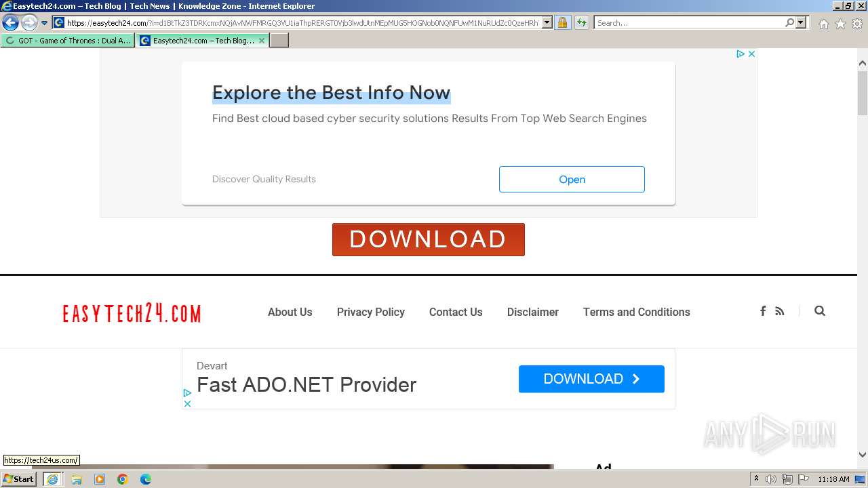868x488 pixels.
Task: Click the red DOWNLOAD button
Action: 429,239
